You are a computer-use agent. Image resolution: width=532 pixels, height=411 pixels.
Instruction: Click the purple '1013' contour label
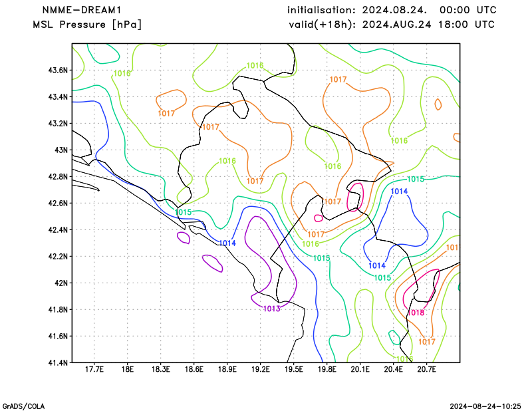pyautogui.click(x=272, y=309)
